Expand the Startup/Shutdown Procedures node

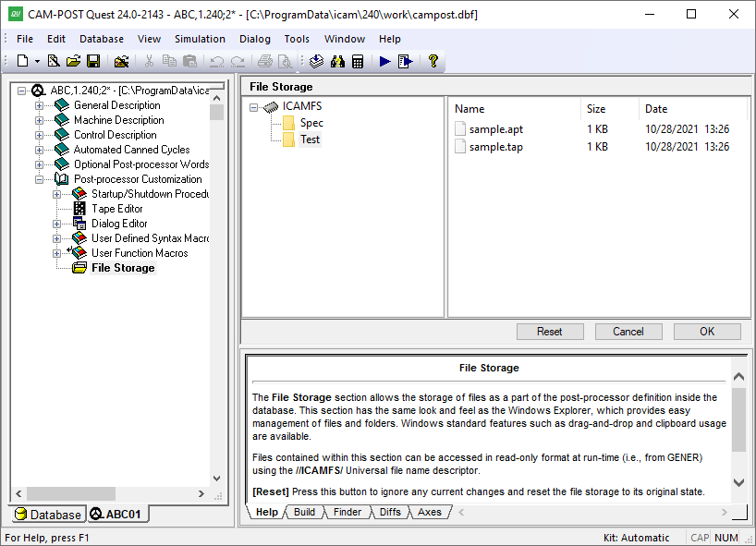click(x=57, y=195)
